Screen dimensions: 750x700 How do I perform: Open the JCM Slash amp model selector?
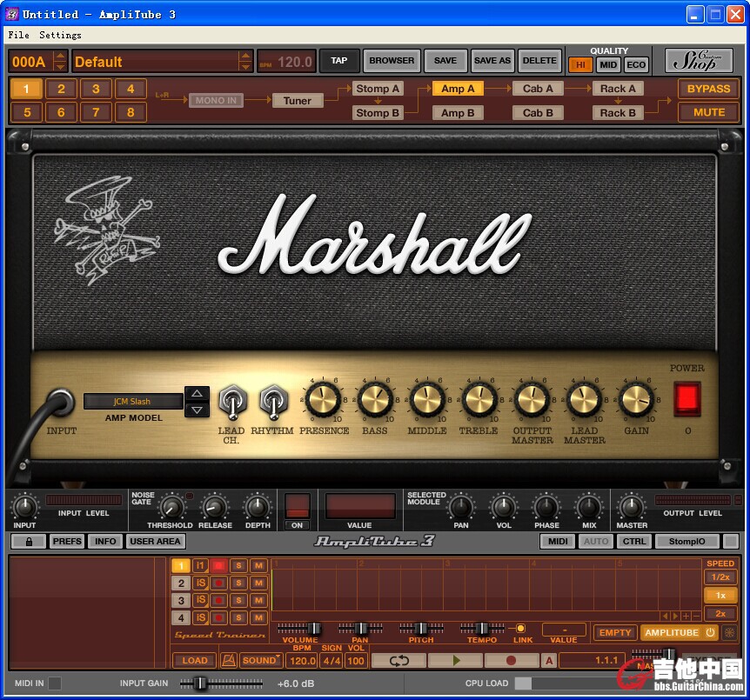(x=133, y=401)
